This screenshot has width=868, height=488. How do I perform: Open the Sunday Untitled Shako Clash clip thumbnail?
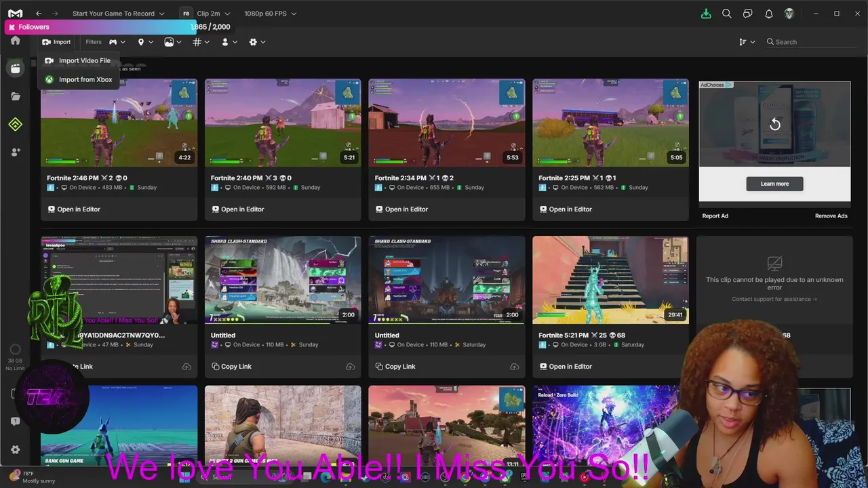coord(283,280)
